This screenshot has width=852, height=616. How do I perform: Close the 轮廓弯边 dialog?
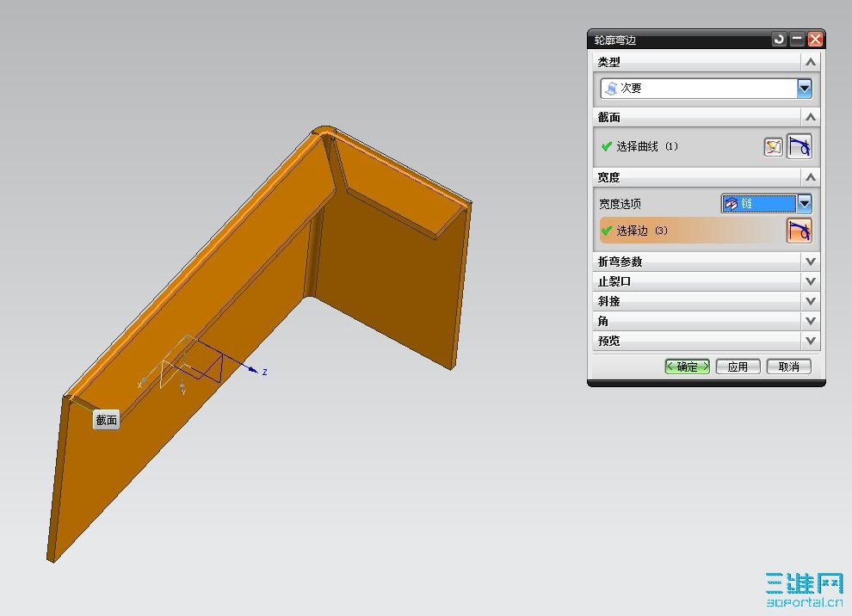815,39
